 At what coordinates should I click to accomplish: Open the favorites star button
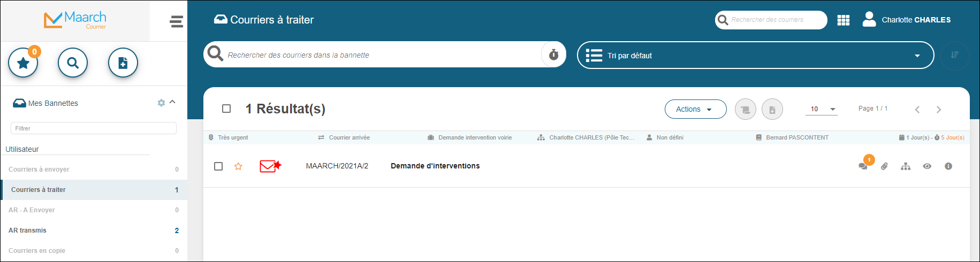[23, 63]
